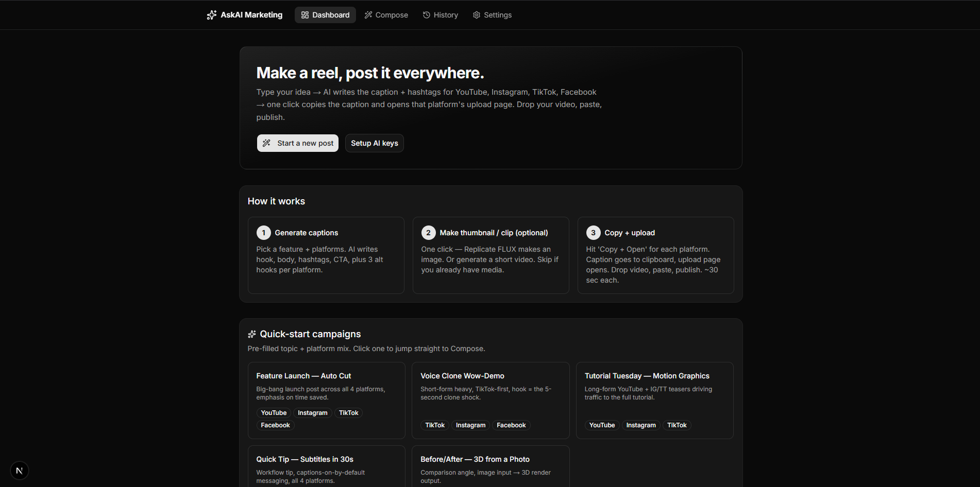Click the wand icon in Start a new post

point(266,143)
